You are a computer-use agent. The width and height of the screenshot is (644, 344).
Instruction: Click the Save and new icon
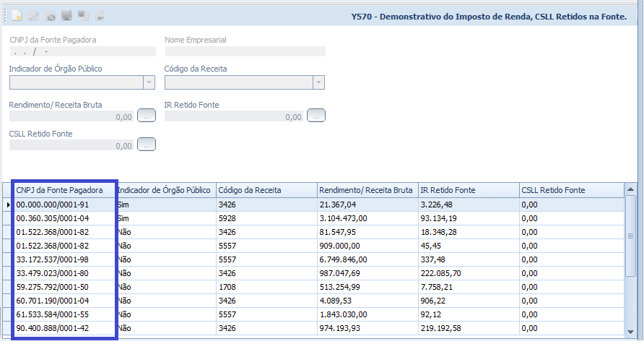click(x=83, y=16)
